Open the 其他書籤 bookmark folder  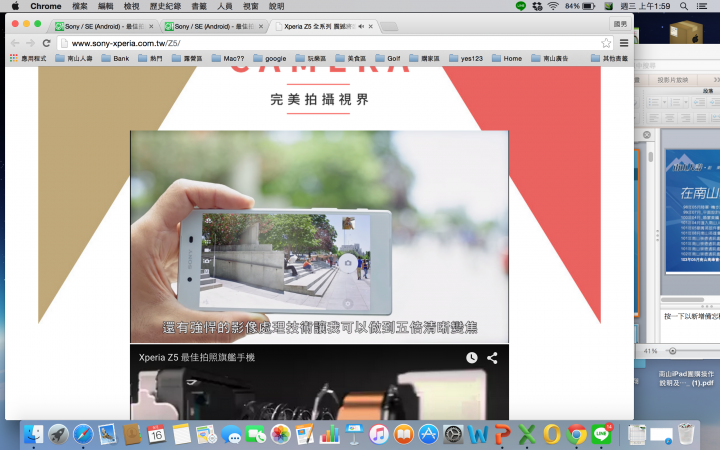click(609, 58)
